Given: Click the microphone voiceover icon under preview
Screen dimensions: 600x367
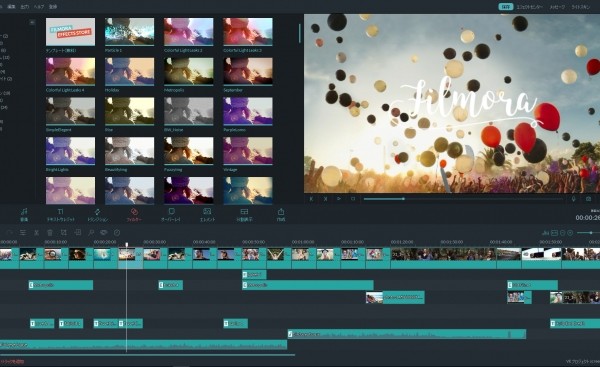Looking at the screenshot, I should 574,199.
